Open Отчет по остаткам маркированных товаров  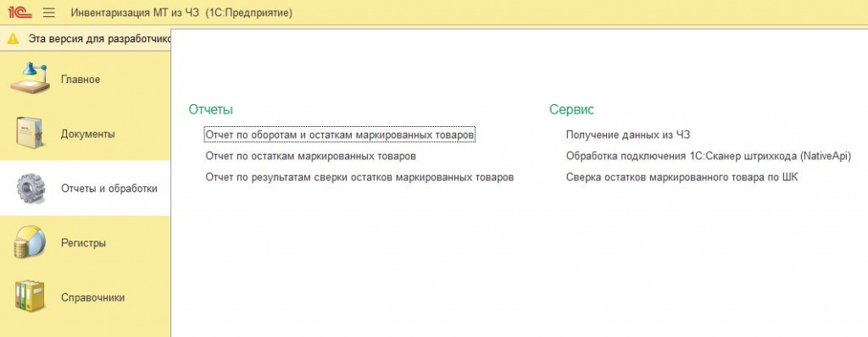click(310, 156)
